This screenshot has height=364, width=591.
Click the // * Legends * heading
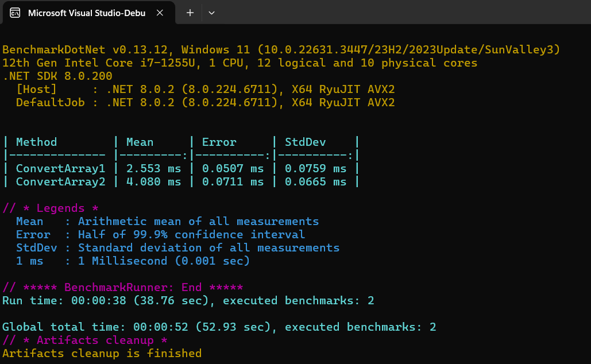tap(51, 208)
